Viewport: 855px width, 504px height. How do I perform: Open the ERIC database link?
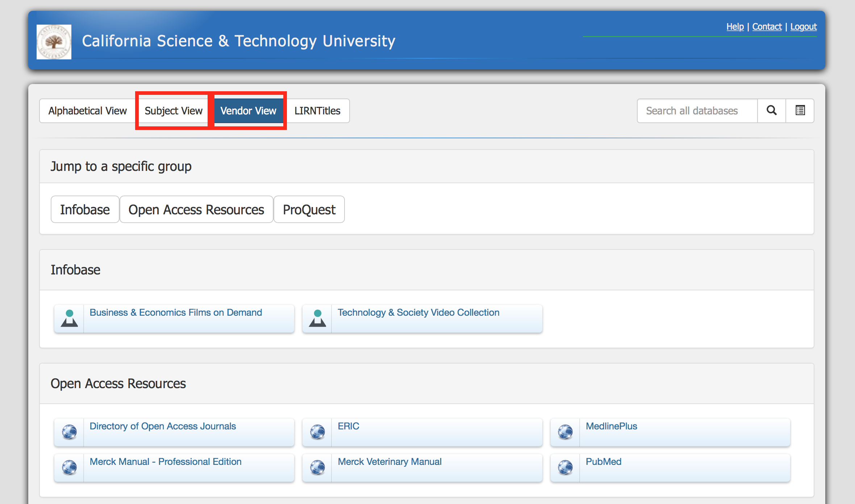[349, 426]
